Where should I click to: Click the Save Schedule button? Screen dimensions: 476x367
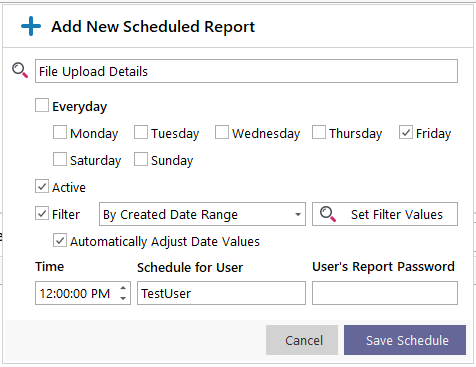pyautogui.click(x=405, y=340)
